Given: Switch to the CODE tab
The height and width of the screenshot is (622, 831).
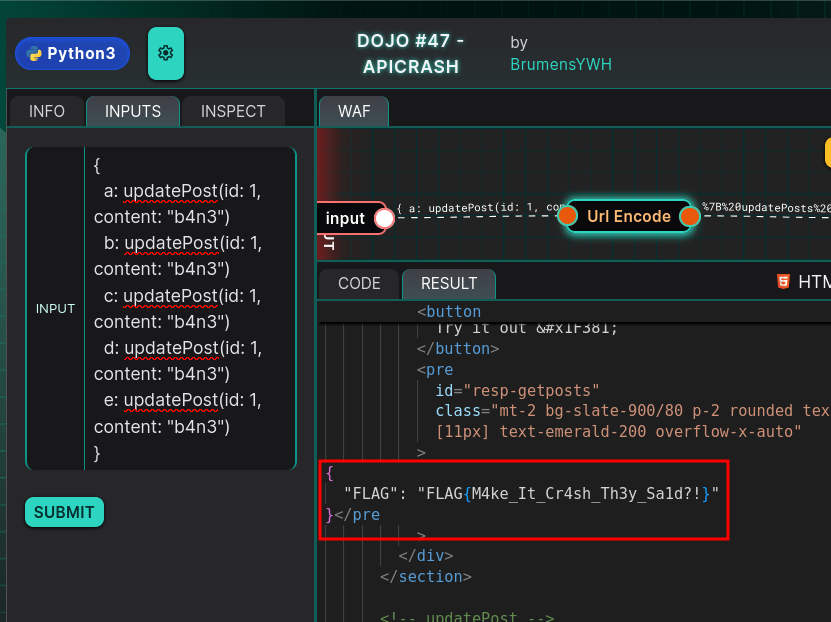Looking at the screenshot, I should (359, 283).
